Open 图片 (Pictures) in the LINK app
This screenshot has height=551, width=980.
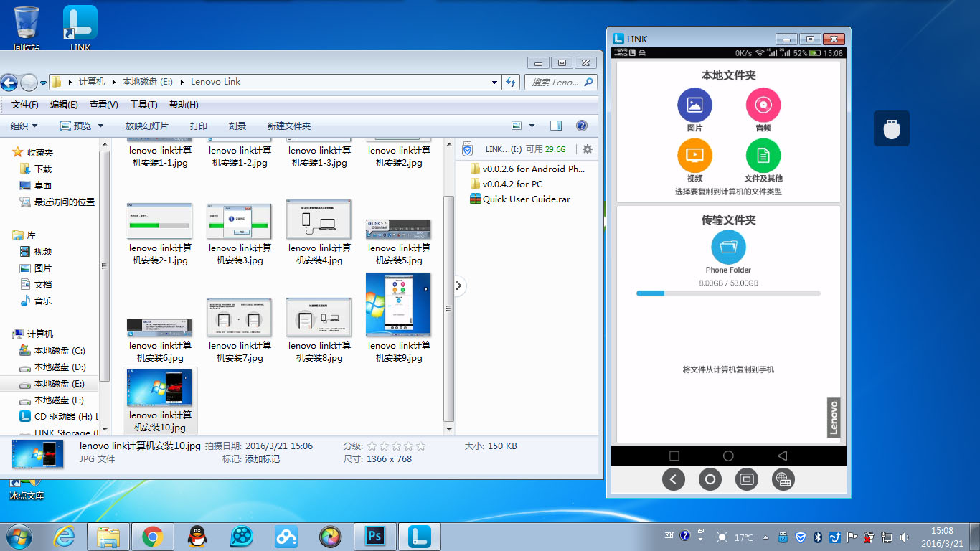(694, 104)
